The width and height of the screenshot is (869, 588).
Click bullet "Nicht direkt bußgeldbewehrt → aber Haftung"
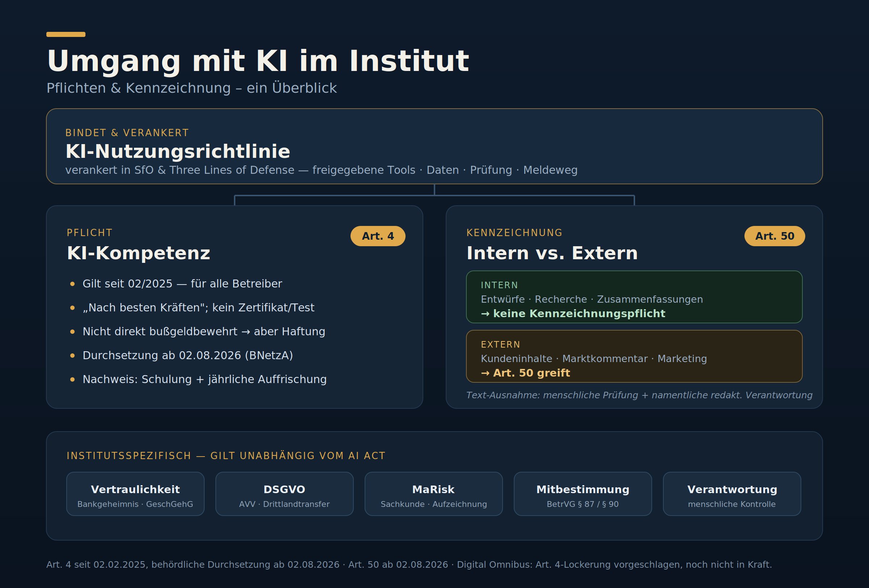[x=204, y=332]
